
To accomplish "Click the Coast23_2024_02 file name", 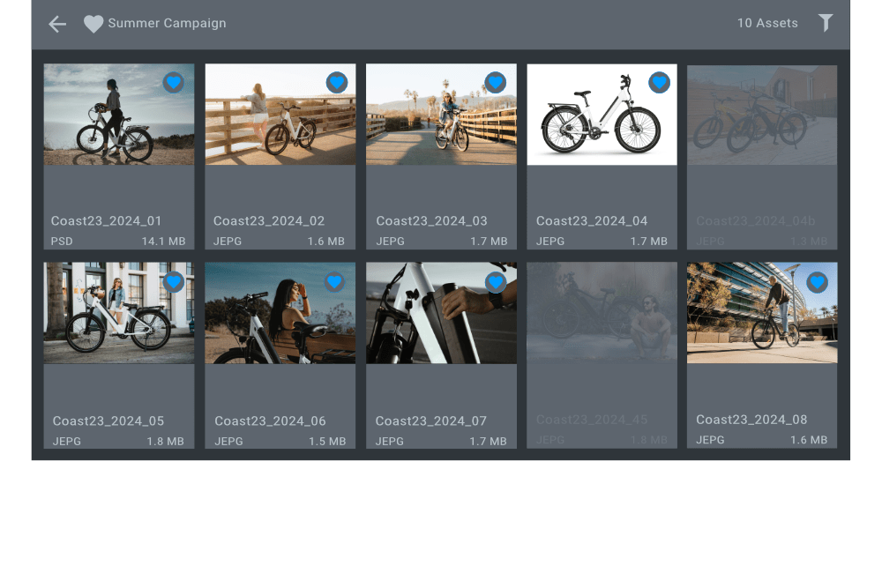I will pyautogui.click(x=269, y=221).
